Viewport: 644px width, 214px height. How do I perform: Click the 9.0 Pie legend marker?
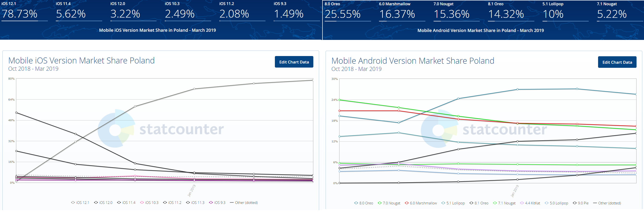coord(575,203)
